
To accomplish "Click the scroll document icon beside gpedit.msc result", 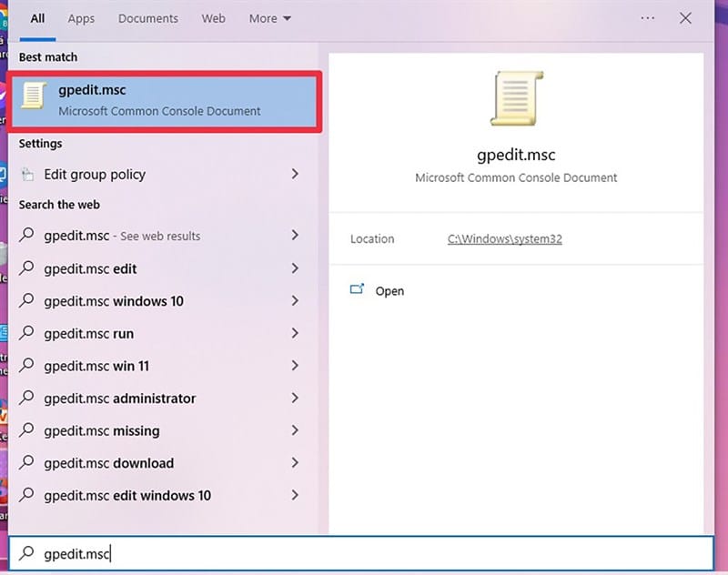I will pos(34,96).
